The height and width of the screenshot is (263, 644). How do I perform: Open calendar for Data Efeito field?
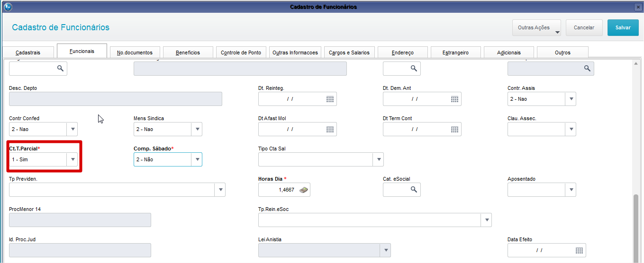(580, 251)
